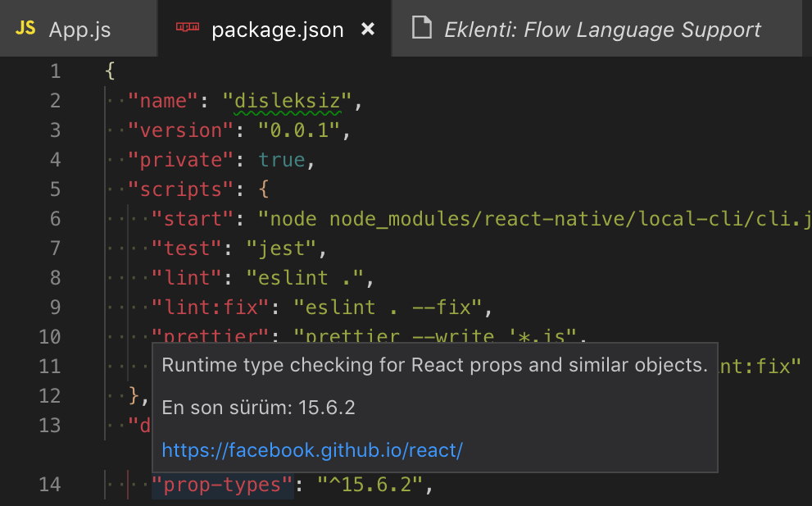The height and width of the screenshot is (506, 812).
Task: Click the "scripts" key on line 5
Action: pyautogui.click(x=181, y=189)
